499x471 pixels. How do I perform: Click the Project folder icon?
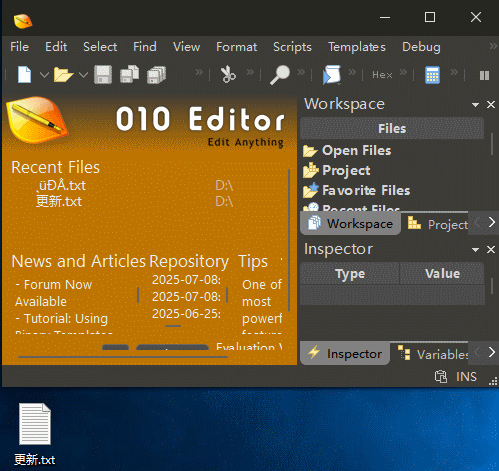[311, 170]
